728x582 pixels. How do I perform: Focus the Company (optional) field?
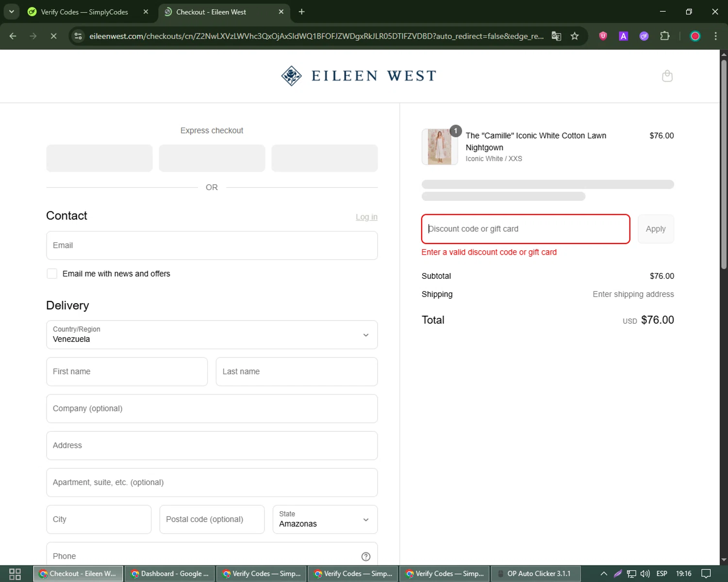[x=212, y=408]
